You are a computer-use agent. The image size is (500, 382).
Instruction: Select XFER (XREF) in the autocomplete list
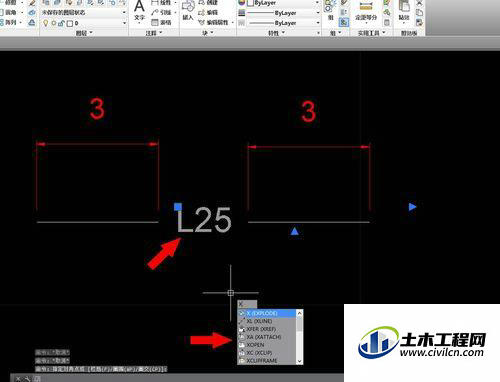point(266,329)
